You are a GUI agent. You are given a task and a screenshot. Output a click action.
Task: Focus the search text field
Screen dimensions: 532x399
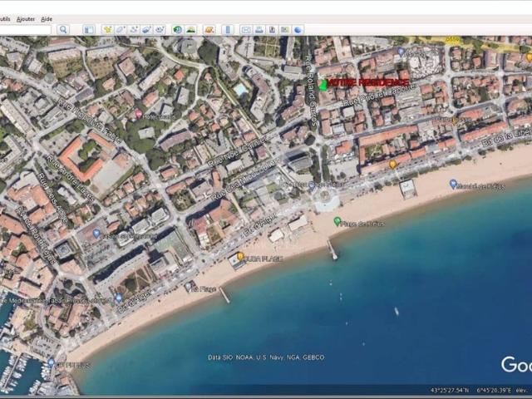point(26,30)
